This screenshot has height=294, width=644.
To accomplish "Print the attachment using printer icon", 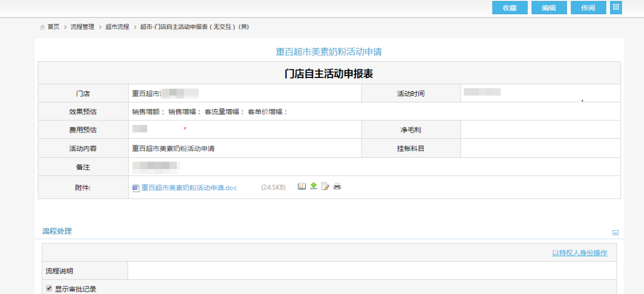I will (x=337, y=187).
